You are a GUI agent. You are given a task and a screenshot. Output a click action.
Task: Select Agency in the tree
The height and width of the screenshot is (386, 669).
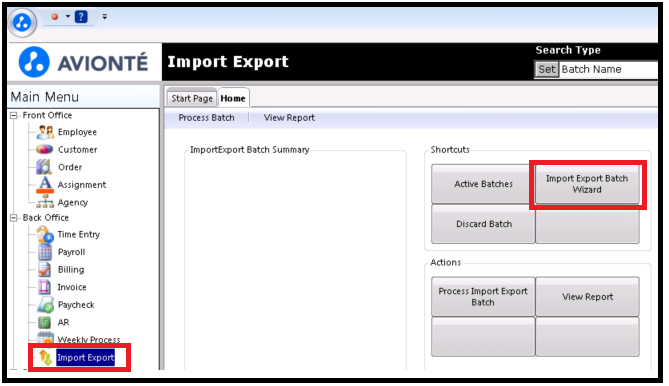coord(73,202)
